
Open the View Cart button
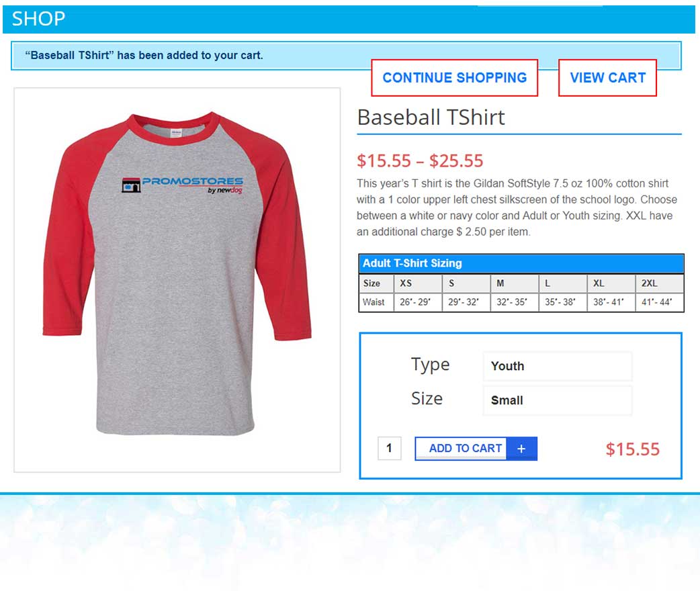[607, 78]
